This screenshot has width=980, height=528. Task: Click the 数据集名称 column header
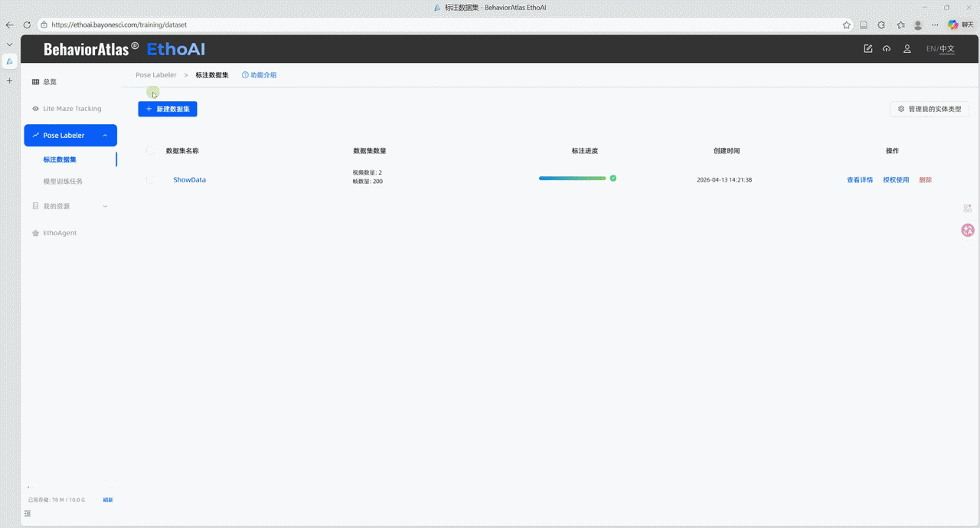click(182, 151)
